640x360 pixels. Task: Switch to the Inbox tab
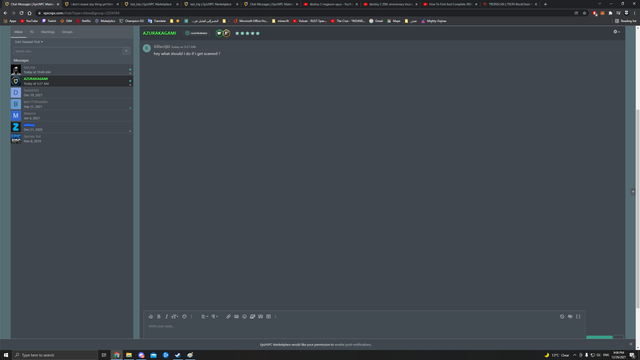(x=18, y=32)
